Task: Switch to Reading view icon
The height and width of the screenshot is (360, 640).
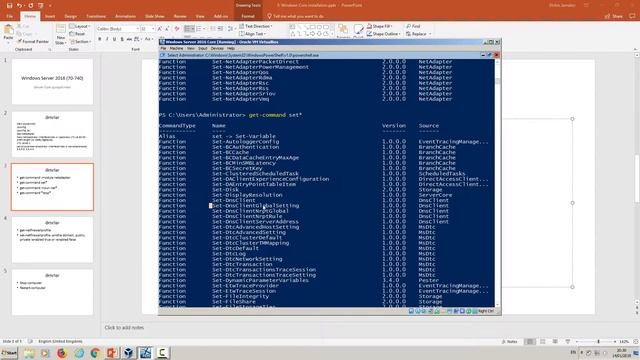Action: point(555,341)
